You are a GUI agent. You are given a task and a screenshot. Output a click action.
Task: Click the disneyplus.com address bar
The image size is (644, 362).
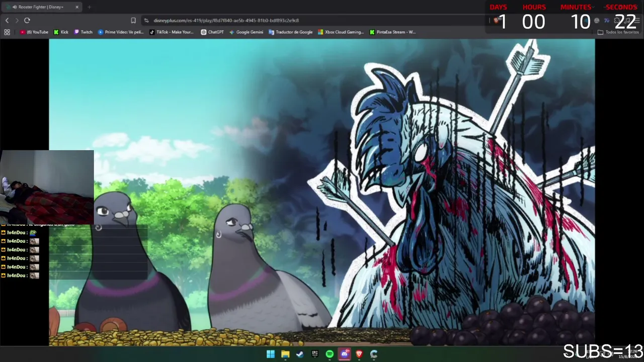[x=312, y=20]
